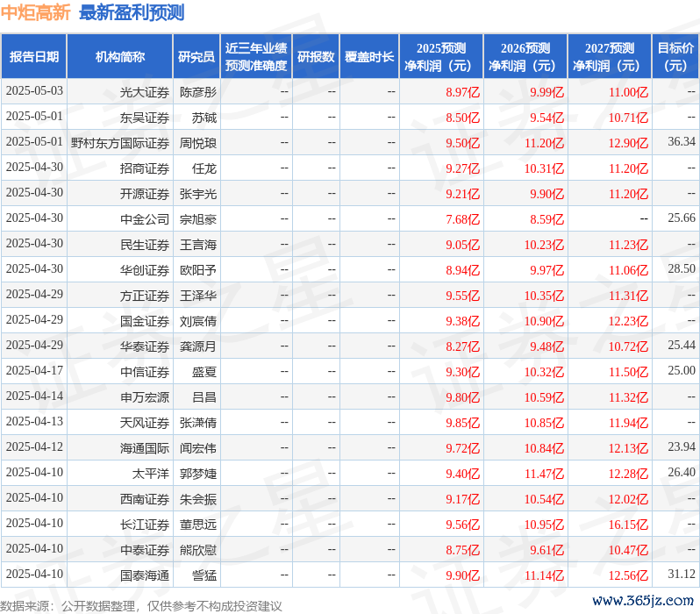Viewport: 700px width, 614px height.
Task: Click the 中炬高新 stock name title
Action: (x=35, y=12)
